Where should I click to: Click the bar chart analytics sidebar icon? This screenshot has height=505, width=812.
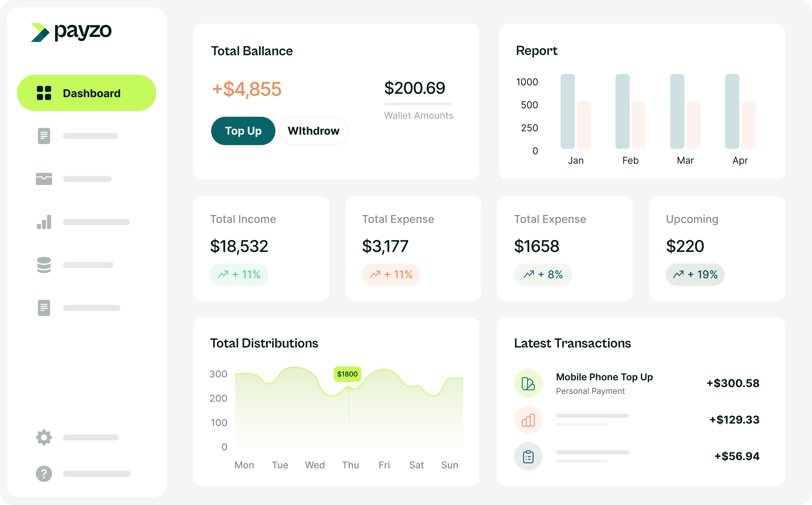pyautogui.click(x=44, y=222)
